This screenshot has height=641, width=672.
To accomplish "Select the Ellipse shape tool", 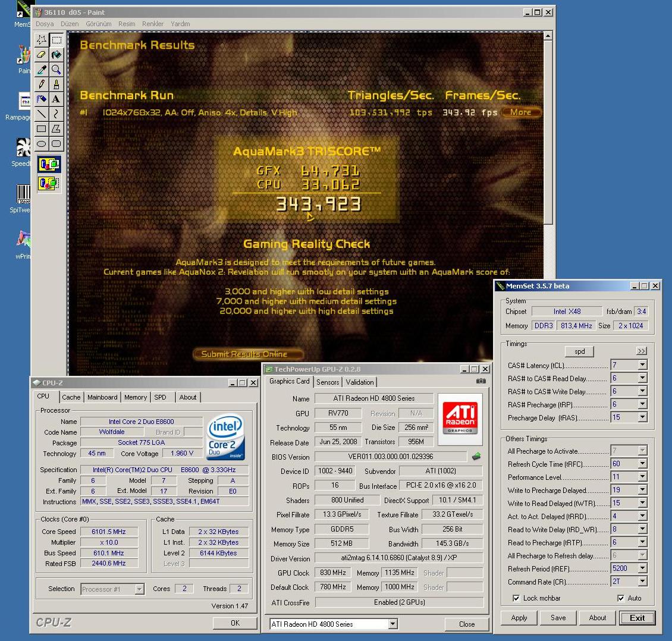I will coord(42,143).
